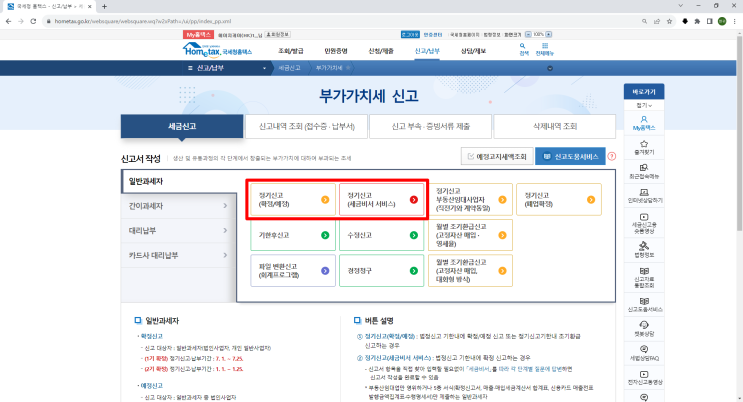Image resolution: width=743 pixels, height=402 pixels.
Task: Open the 인증센터 link
Action: pyautogui.click(x=433, y=35)
